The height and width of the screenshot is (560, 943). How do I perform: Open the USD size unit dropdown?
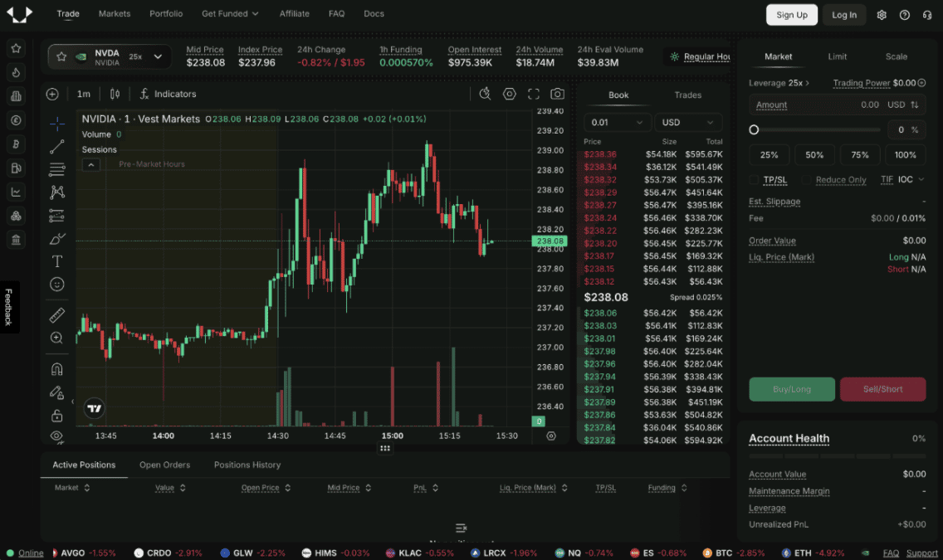pos(688,123)
